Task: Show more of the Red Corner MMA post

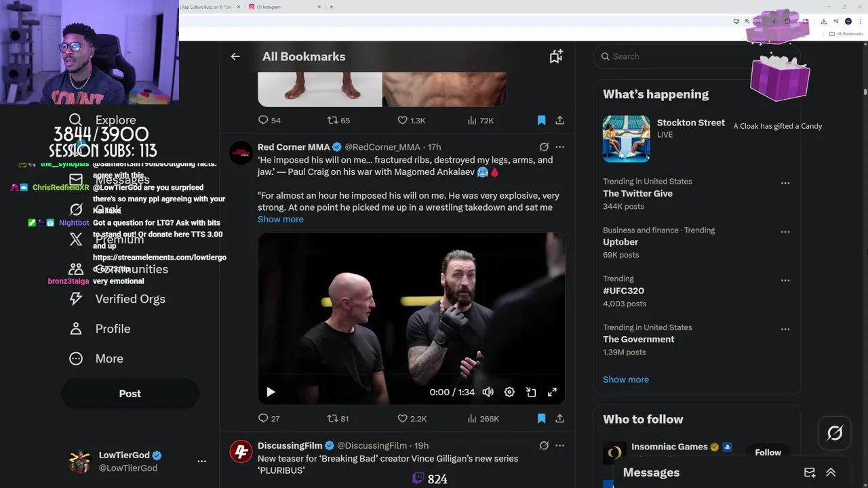Action: click(281, 219)
